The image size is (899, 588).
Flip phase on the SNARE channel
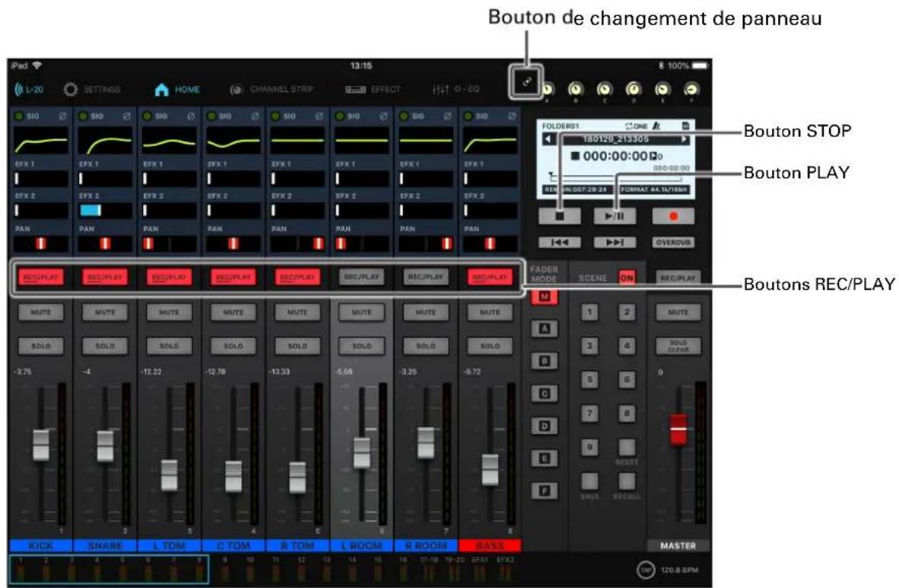click(126, 116)
